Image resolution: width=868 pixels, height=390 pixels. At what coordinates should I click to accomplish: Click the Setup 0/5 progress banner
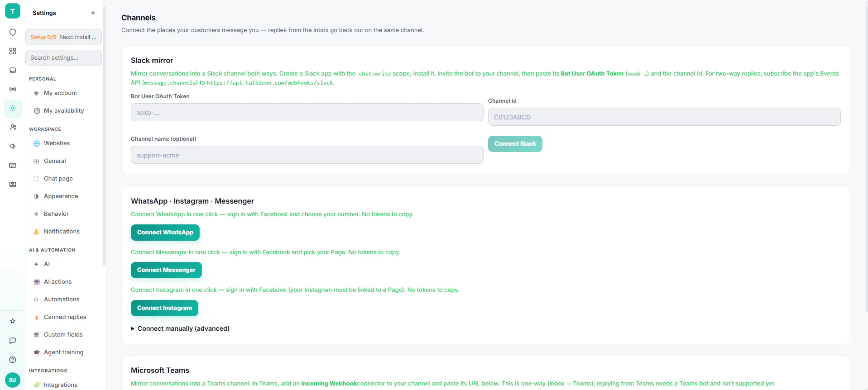63,37
